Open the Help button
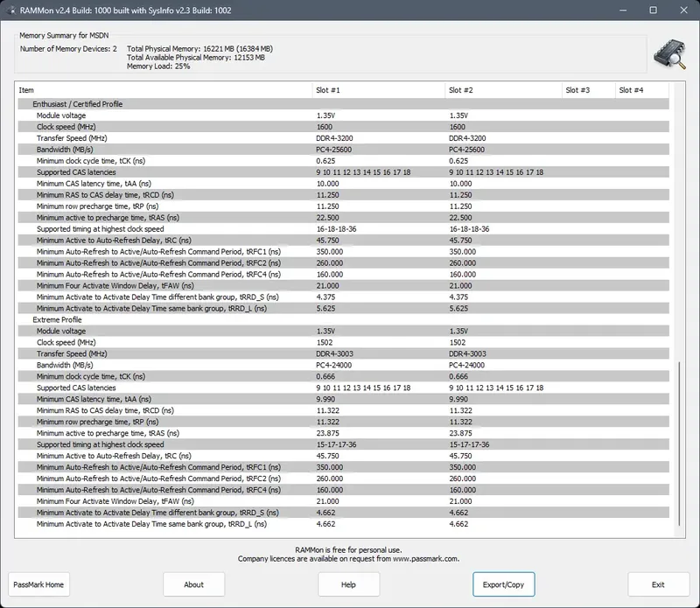This screenshot has height=608, width=700. [x=348, y=584]
